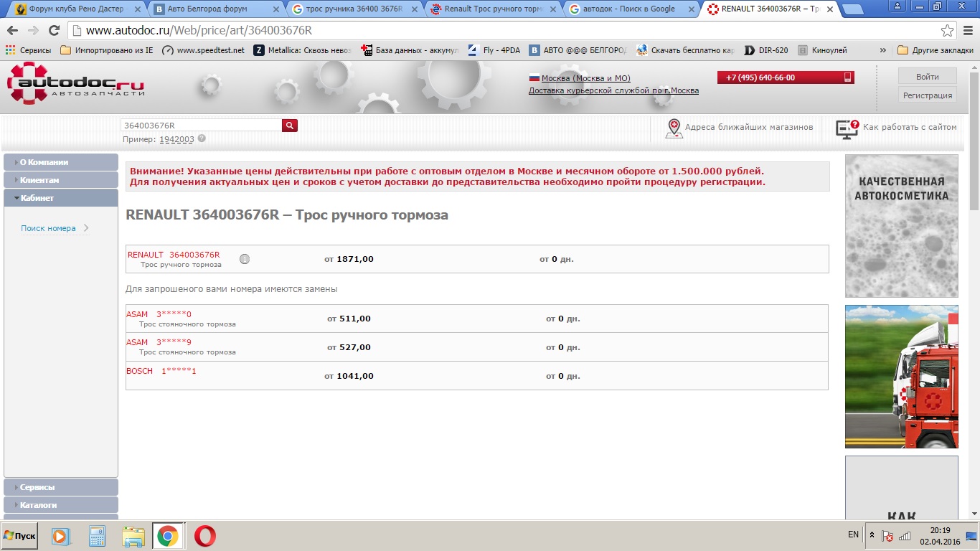Open the Apps shortcut in bookmarks bar
Screen dimensions: 980x551
(x=28, y=50)
